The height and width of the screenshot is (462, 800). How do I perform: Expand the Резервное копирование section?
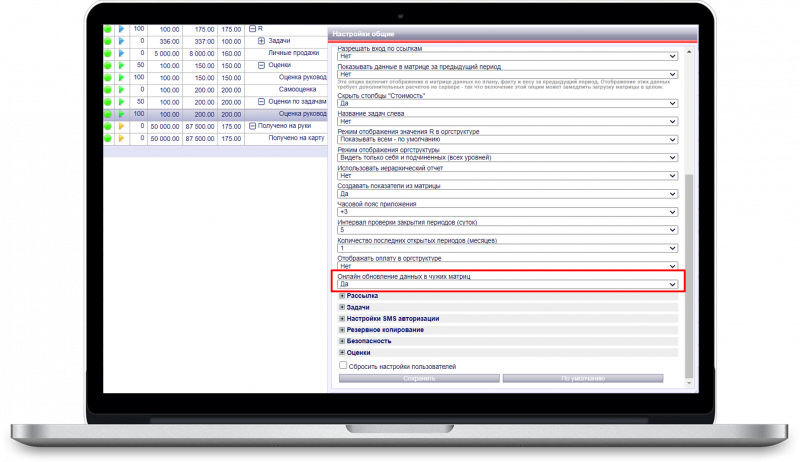coord(342,330)
